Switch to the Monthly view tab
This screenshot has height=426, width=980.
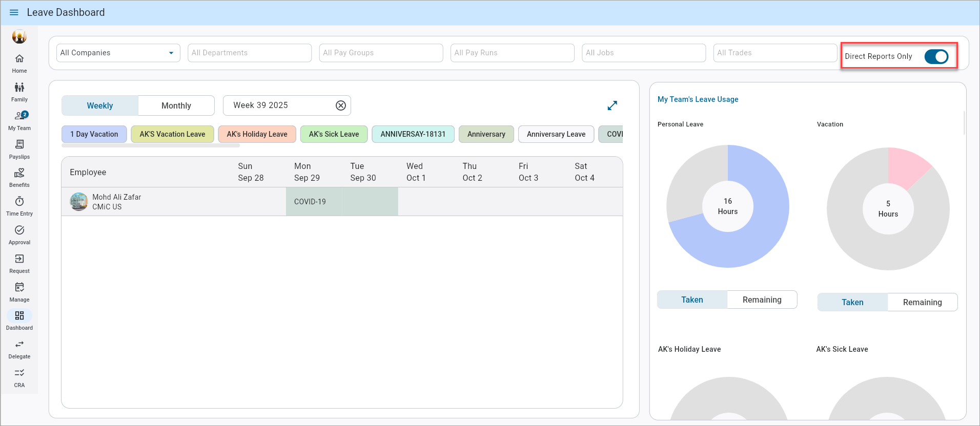176,105
